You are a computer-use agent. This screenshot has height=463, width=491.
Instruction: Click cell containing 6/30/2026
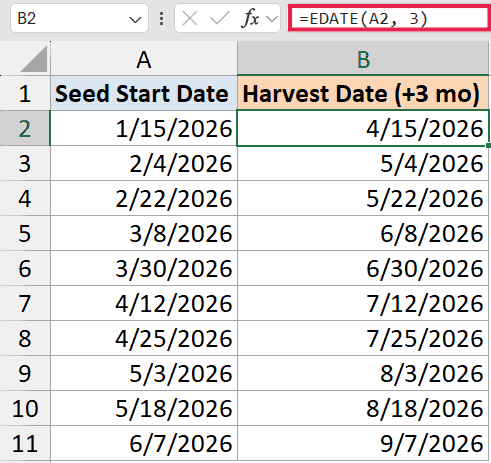363,269
